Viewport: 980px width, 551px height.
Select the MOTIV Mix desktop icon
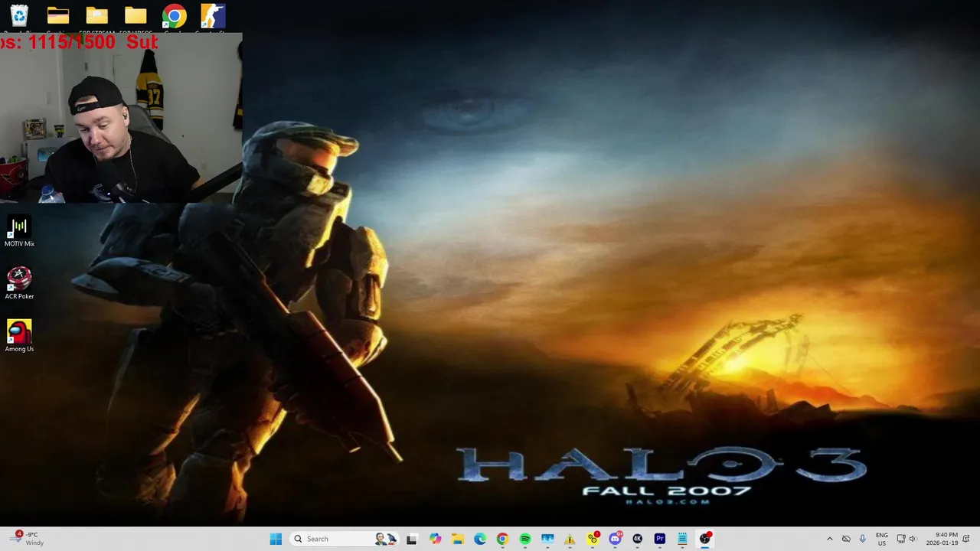click(19, 231)
